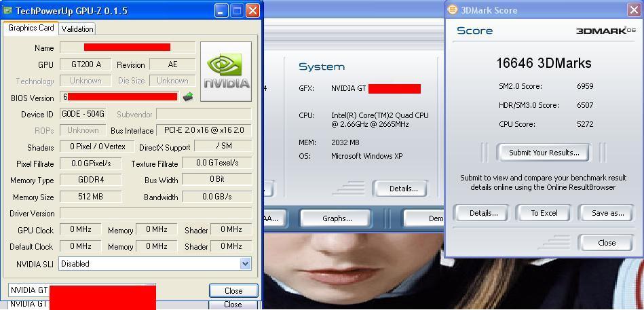
Task: Export the score with To Excel
Action: tap(544, 213)
